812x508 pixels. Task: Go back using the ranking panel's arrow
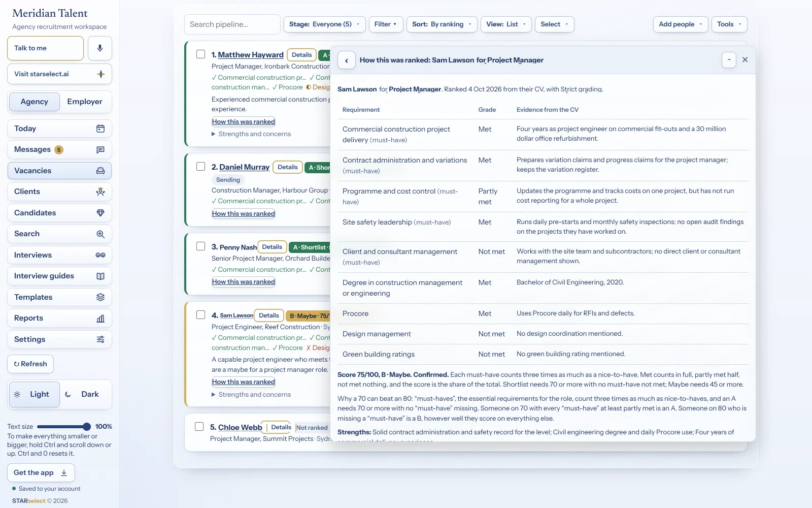coord(347,60)
